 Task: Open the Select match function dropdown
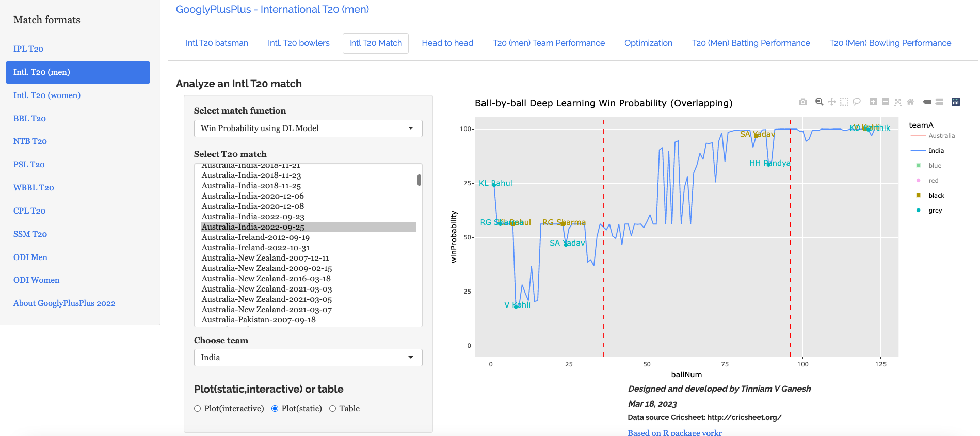[x=308, y=128]
